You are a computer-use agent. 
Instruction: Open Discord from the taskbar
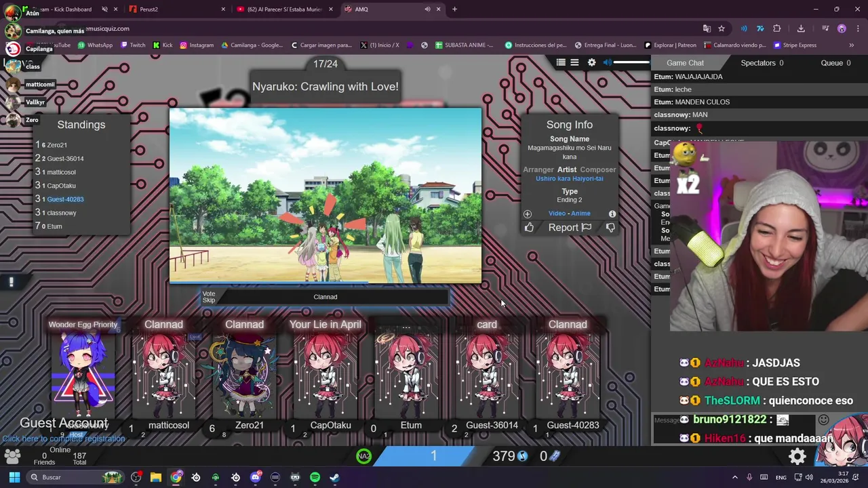click(x=256, y=477)
